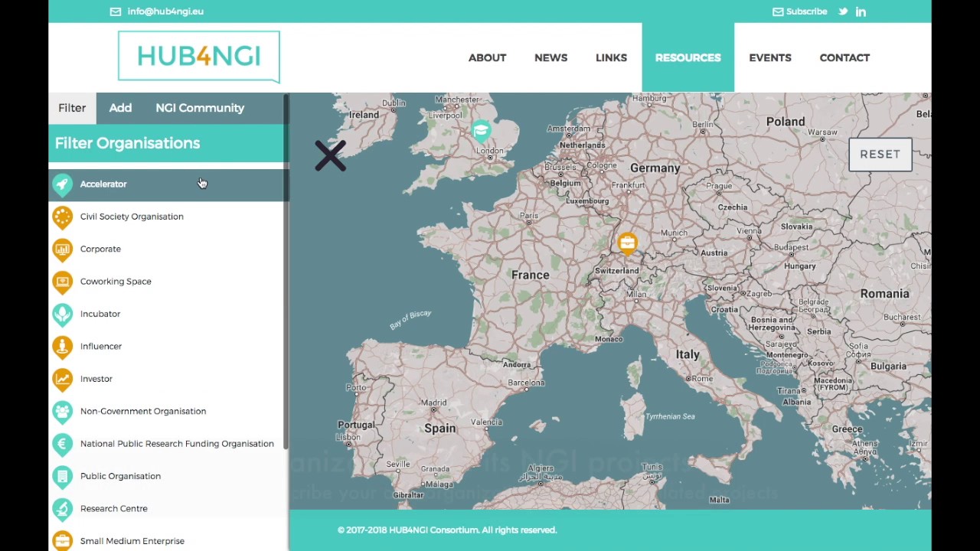Filter by Public Organisation label

[x=120, y=476]
